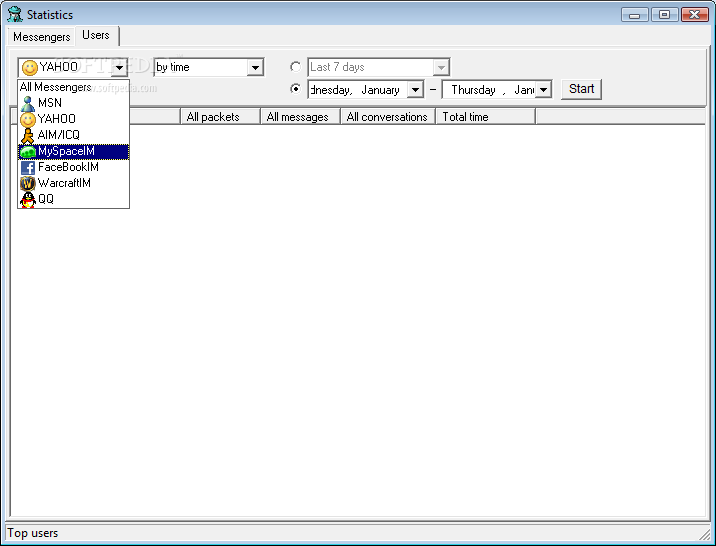The image size is (716, 546).
Task: Sort by All conversations column header
Action: (388, 117)
